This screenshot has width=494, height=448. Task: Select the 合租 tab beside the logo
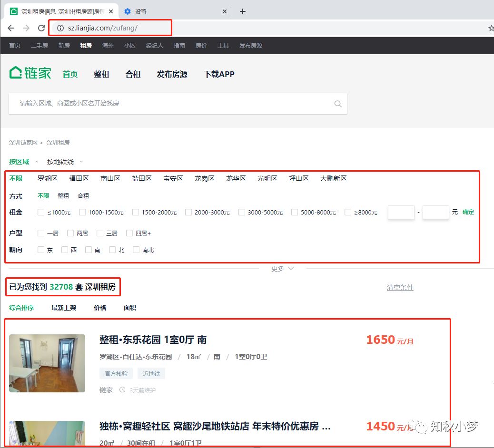click(x=133, y=74)
